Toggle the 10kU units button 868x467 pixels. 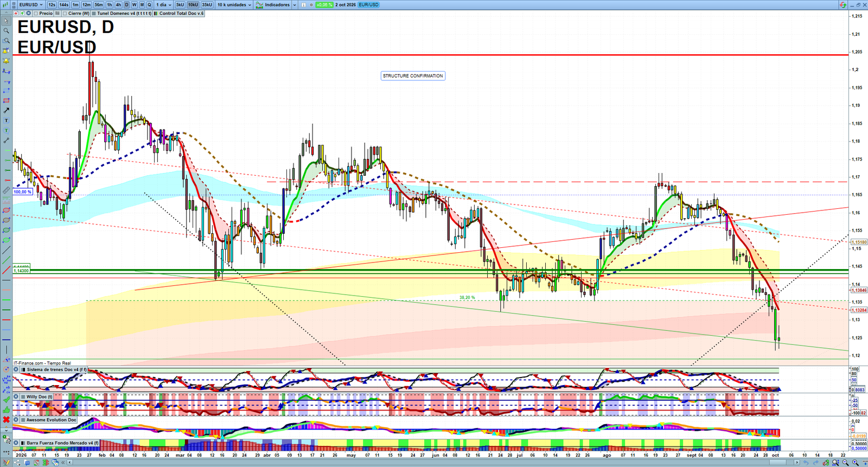(x=193, y=5)
